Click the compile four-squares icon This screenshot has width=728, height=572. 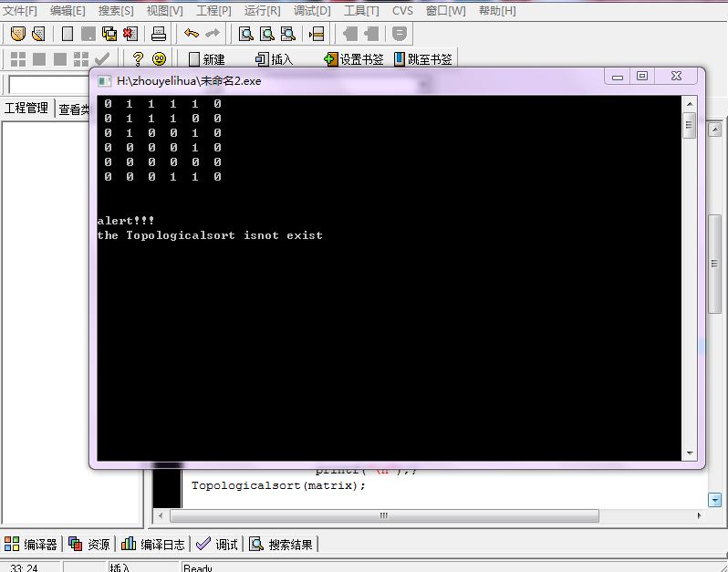[x=18, y=59]
